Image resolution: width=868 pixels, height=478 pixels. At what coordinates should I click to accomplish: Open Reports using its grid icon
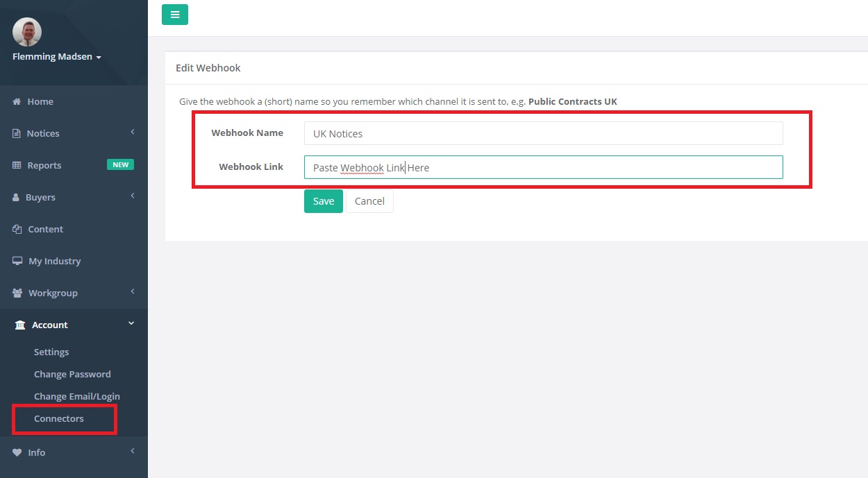pyautogui.click(x=16, y=164)
